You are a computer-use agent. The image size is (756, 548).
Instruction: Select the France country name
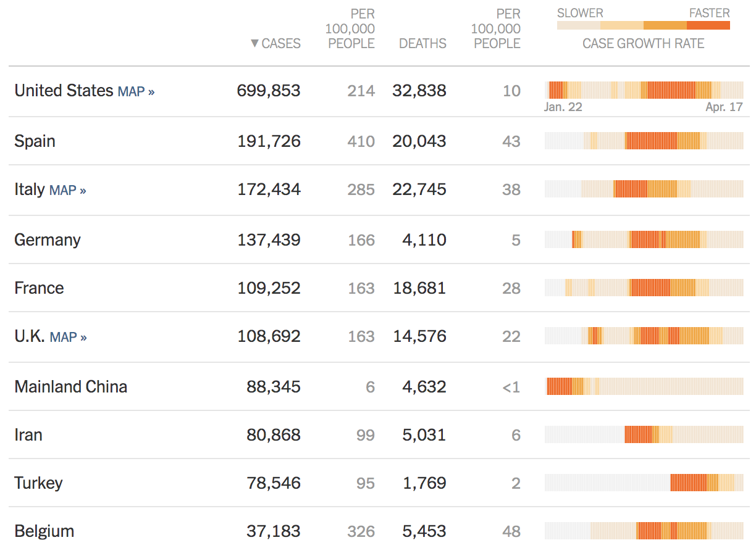coord(39,288)
